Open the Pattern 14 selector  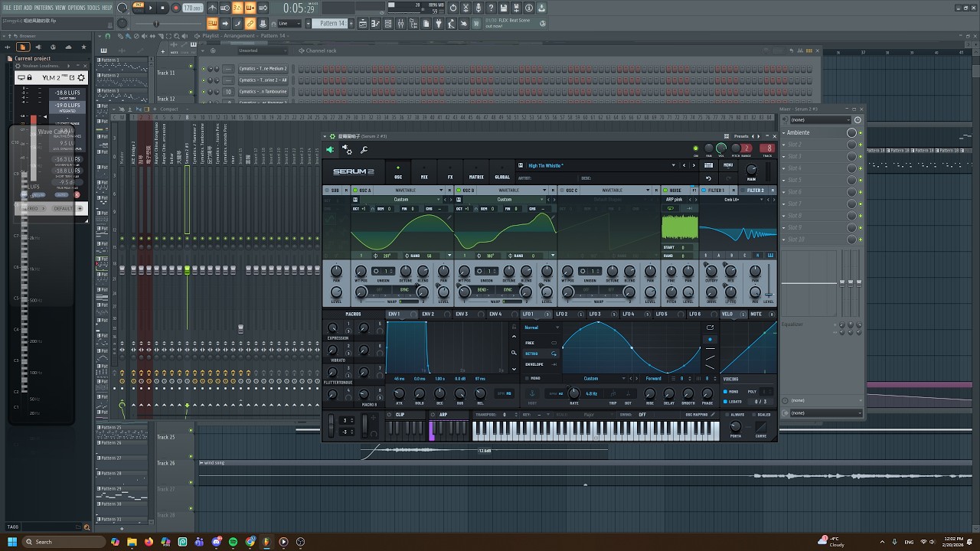[332, 23]
